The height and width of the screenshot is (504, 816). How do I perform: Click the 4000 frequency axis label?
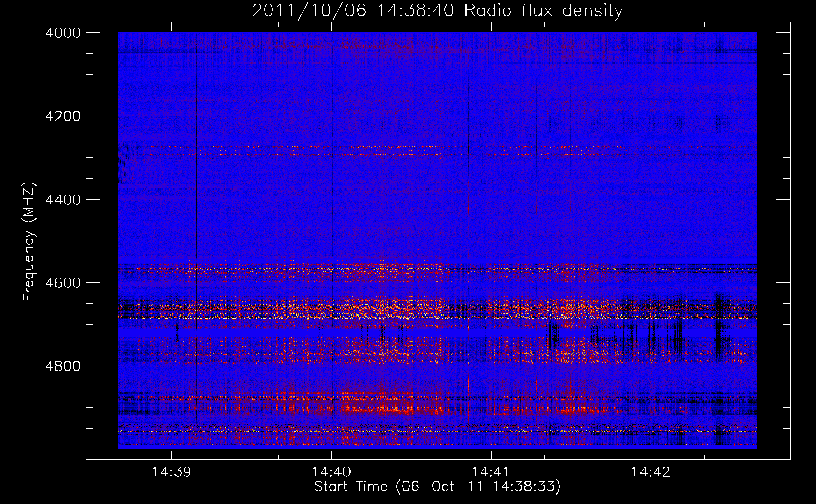(x=63, y=33)
